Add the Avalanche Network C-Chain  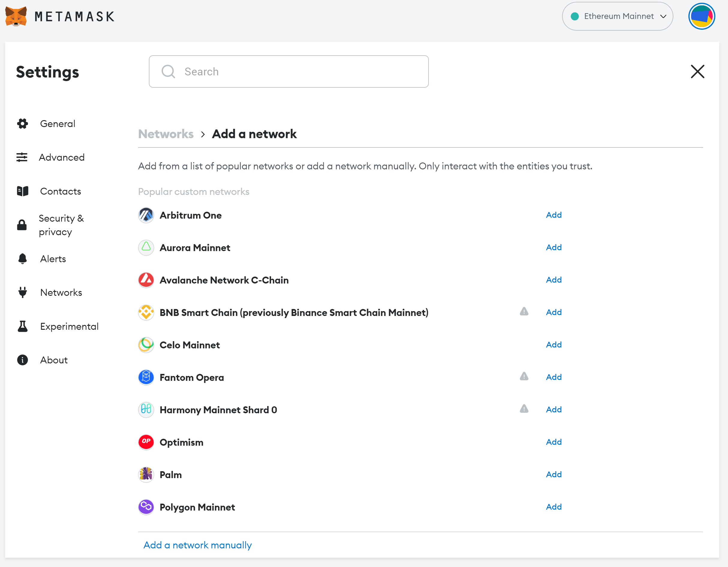coord(554,280)
